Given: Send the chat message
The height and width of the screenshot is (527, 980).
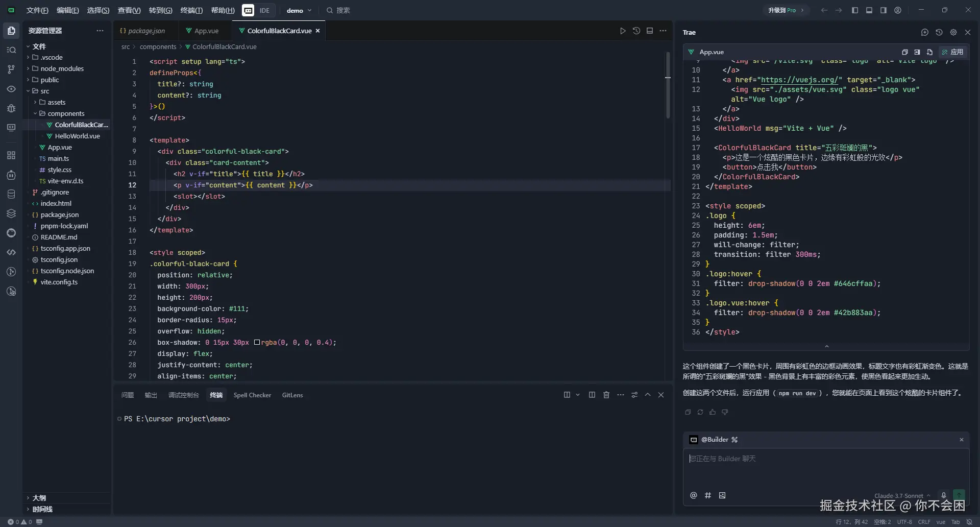Looking at the screenshot, I should [959, 495].
